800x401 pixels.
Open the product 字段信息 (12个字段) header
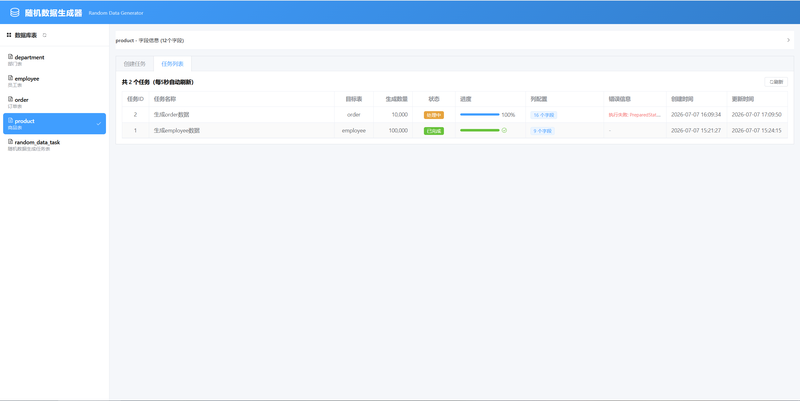[x=455, y=40]
